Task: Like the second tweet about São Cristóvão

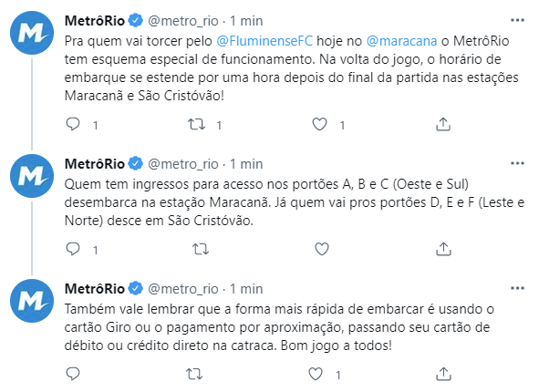Action: 322,249
